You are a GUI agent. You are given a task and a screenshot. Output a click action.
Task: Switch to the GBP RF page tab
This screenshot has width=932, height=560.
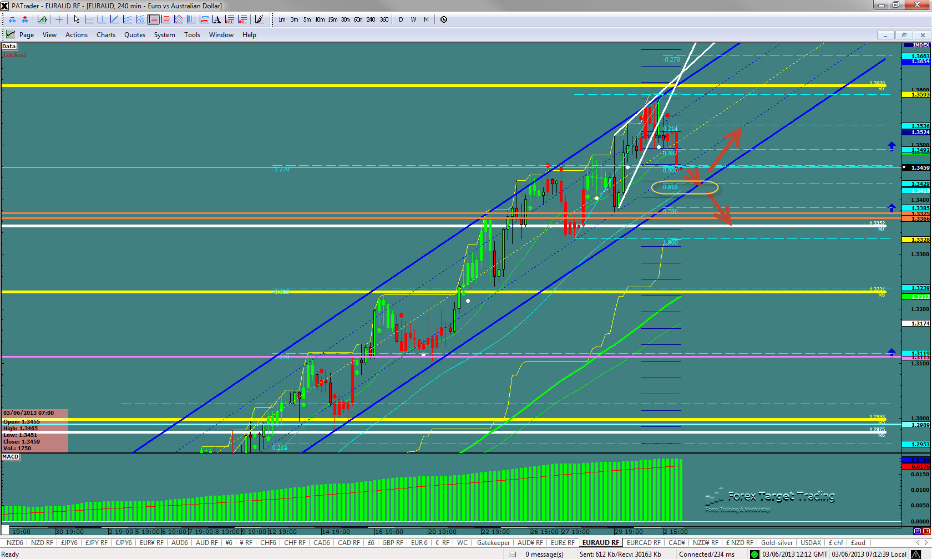(393, 543)
